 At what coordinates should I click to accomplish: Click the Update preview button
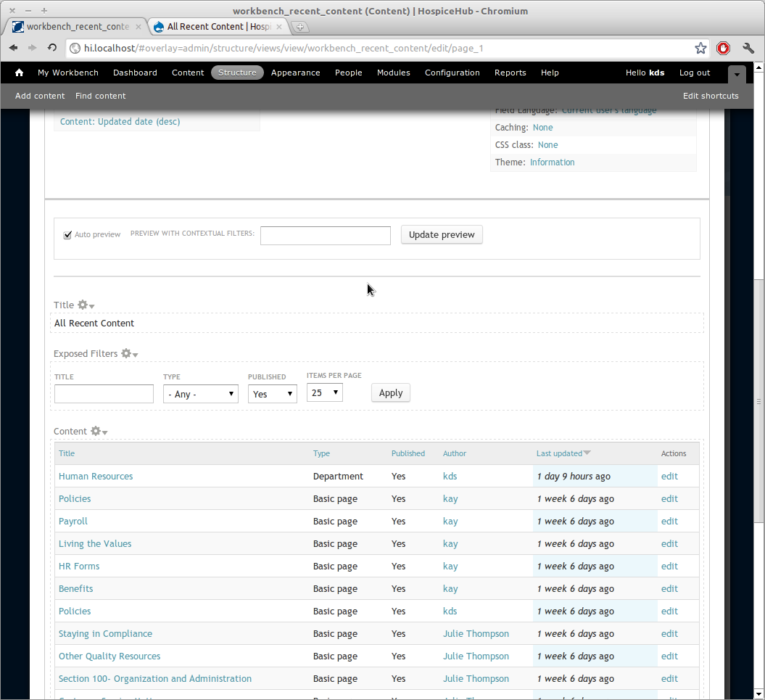coord(442,235)
